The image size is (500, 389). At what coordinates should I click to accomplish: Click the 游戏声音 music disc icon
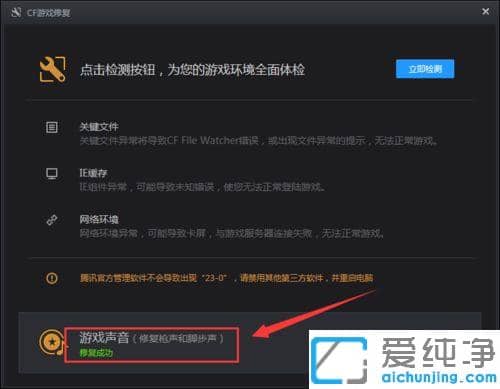[52, 342]
